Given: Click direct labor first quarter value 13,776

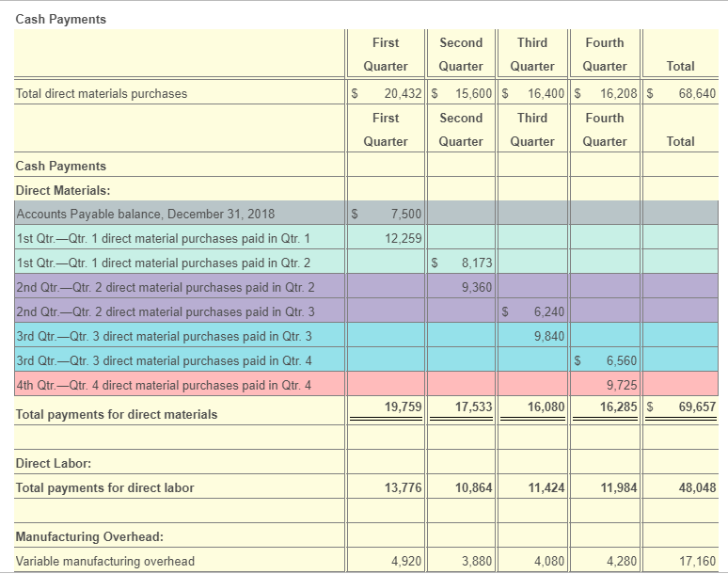Looking at the screenshot, I should point(403,487).
